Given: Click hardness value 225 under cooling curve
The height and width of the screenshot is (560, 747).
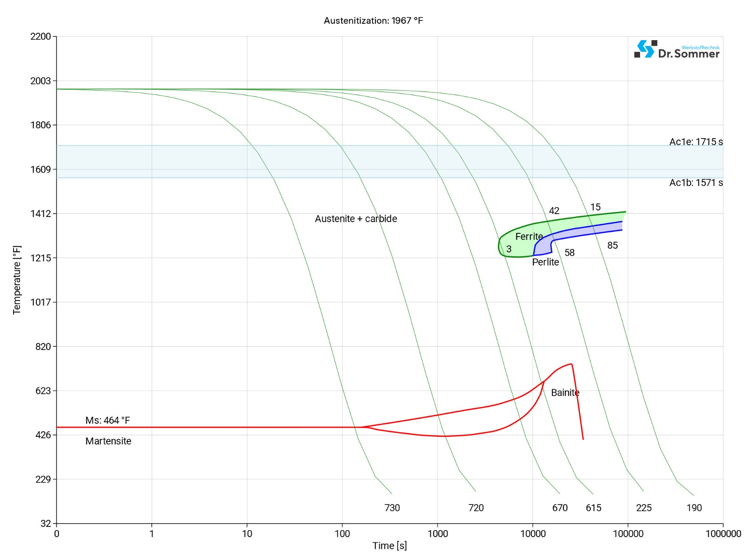Looking at the screenshot, I should click(x=644, y=508).
